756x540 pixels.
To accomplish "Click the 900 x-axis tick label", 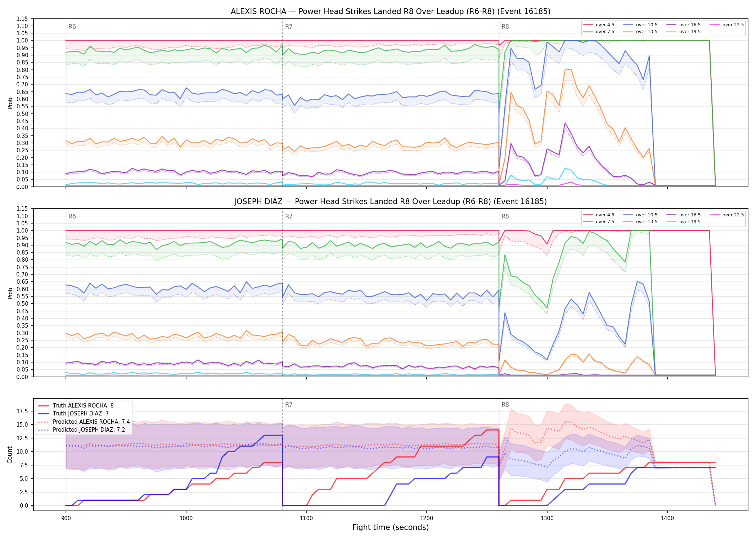I will click(x=66, y=518).
